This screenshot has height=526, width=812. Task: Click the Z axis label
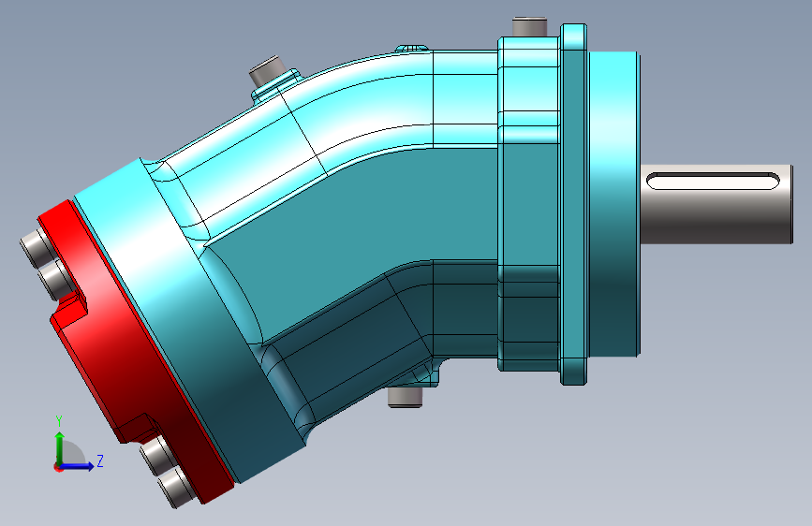point(100,460)
